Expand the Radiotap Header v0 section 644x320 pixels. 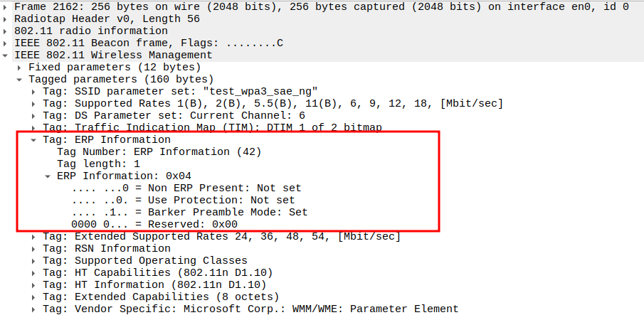coord(6,19)
